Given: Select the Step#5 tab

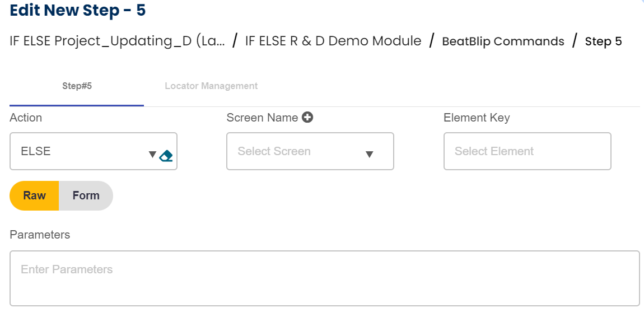Looking at the screenshot, I should 77,86.
